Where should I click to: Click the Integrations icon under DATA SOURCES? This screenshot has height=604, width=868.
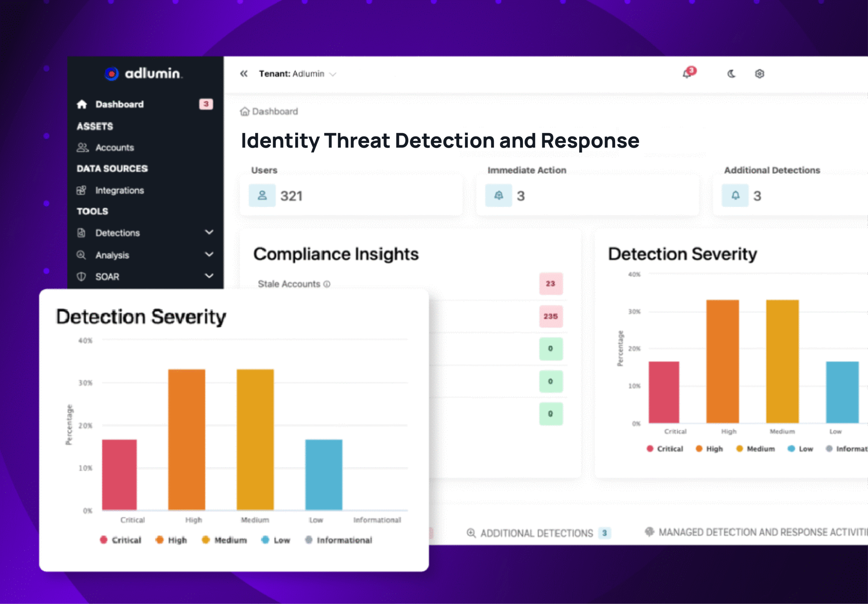pyautogui.click(x=82, y=190)
